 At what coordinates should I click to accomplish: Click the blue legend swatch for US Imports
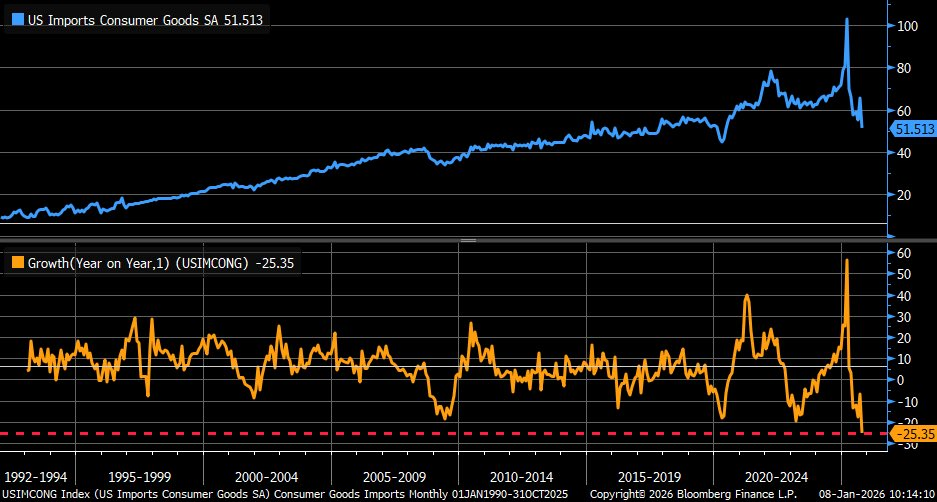pos(19,20)
